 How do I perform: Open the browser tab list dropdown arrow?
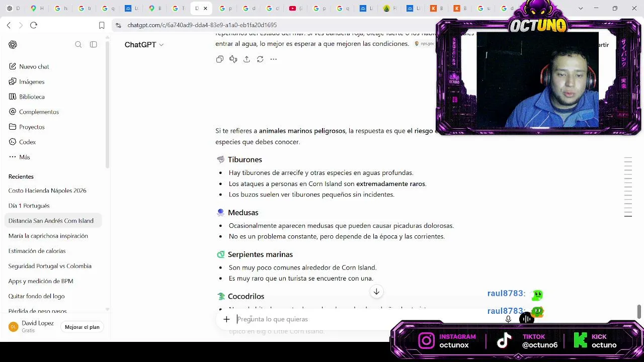[x=581, y=9]
